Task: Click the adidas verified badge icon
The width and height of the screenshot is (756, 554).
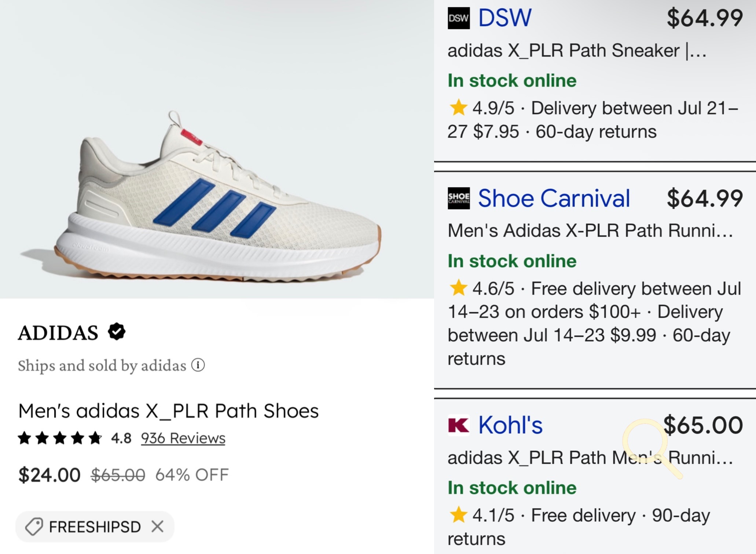Action: point(117,332)
